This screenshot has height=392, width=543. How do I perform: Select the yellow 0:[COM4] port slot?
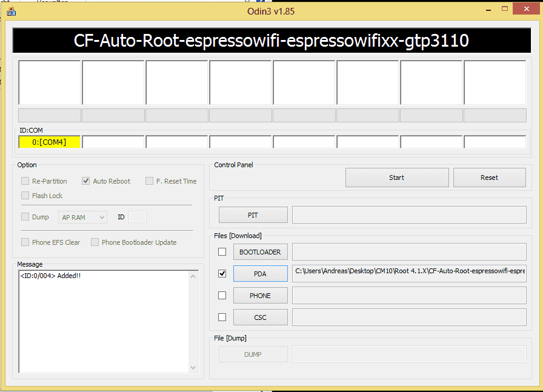coord(50,142)
